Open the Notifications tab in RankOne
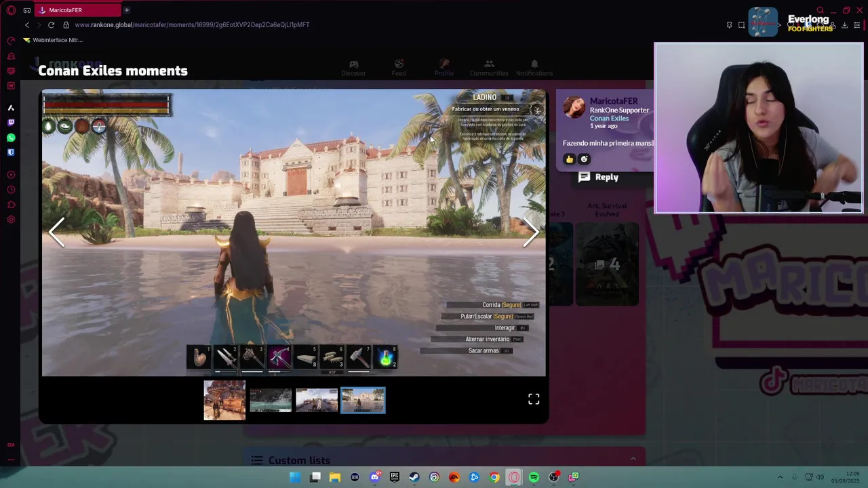This screenshot has height=488, width=868. click(534, 68)
